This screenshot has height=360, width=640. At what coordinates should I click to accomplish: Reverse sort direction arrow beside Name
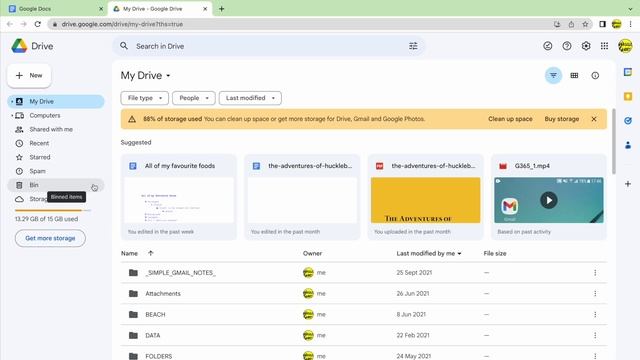[151, 253]
